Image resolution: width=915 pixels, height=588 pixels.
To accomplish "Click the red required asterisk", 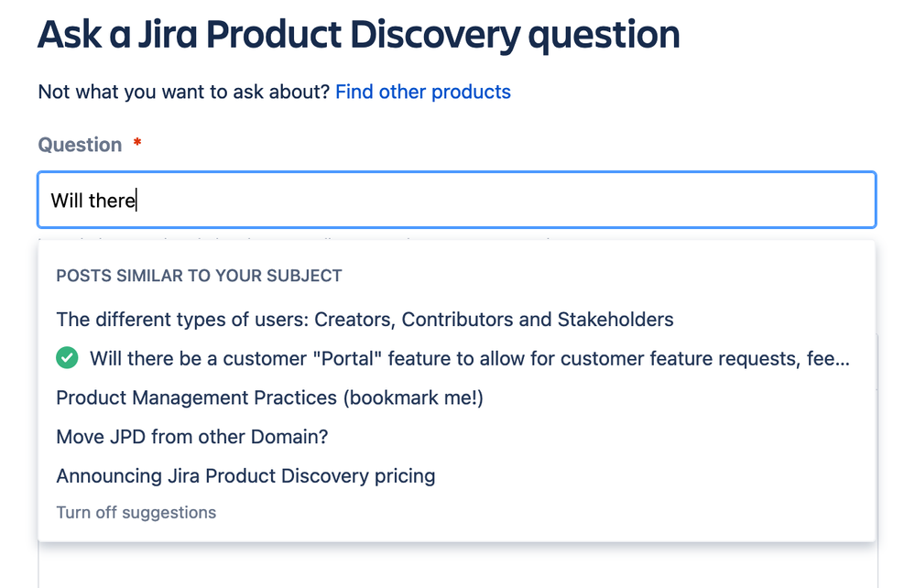I will (x=137, y=144).
